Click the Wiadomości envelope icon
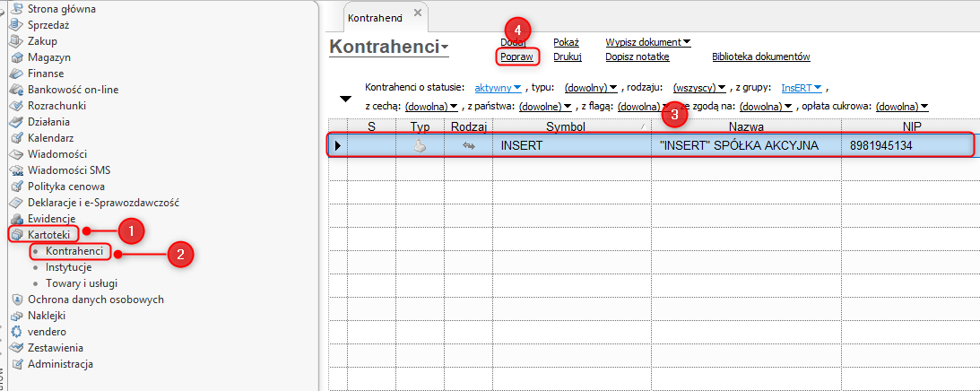Image resolution: width=980 pixels, height=391 pixels. coord(17,154)
